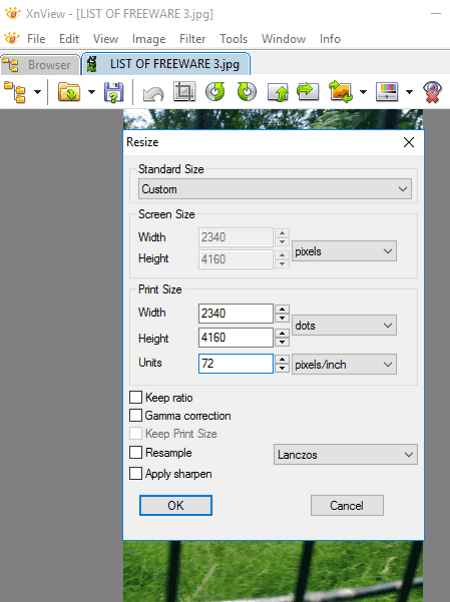Select the Crop tool icon
Viewport: 450px width, 602px height.
coord(184,91)
